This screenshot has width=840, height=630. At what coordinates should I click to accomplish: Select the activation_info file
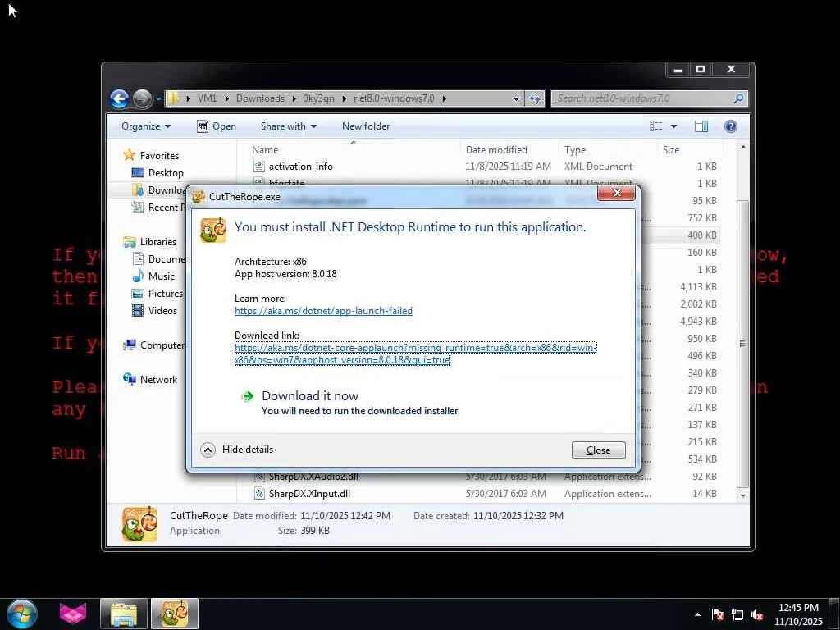coord(300,167)
